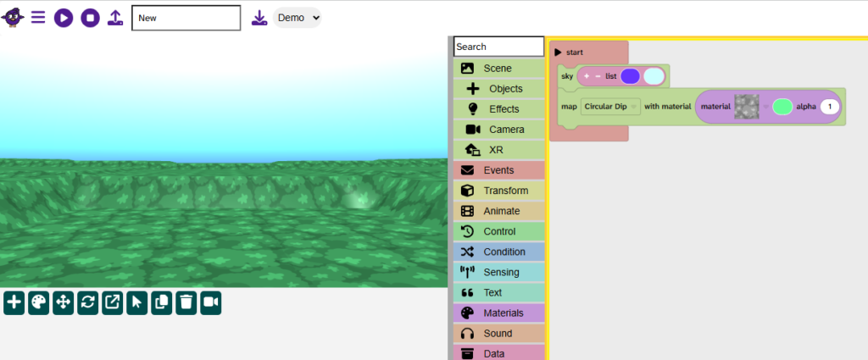
Task: Click the project name field
Action: tap(186, 18)
